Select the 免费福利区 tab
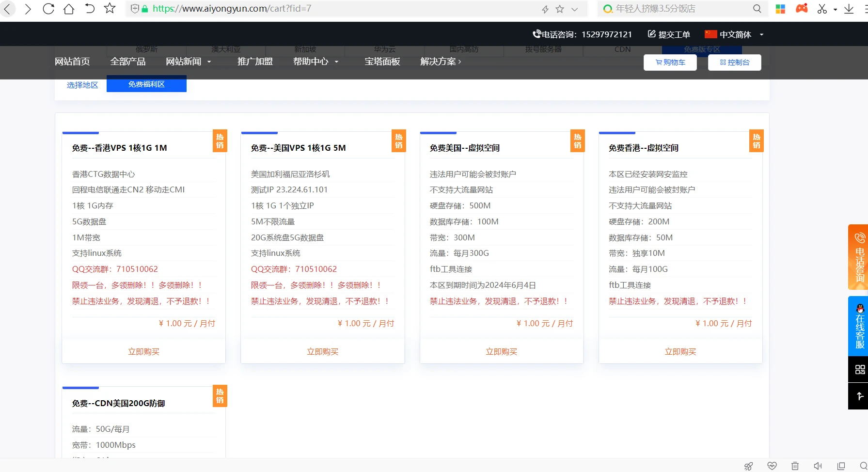The width and height of the screenshot is (868, 472). pos(146,84)
